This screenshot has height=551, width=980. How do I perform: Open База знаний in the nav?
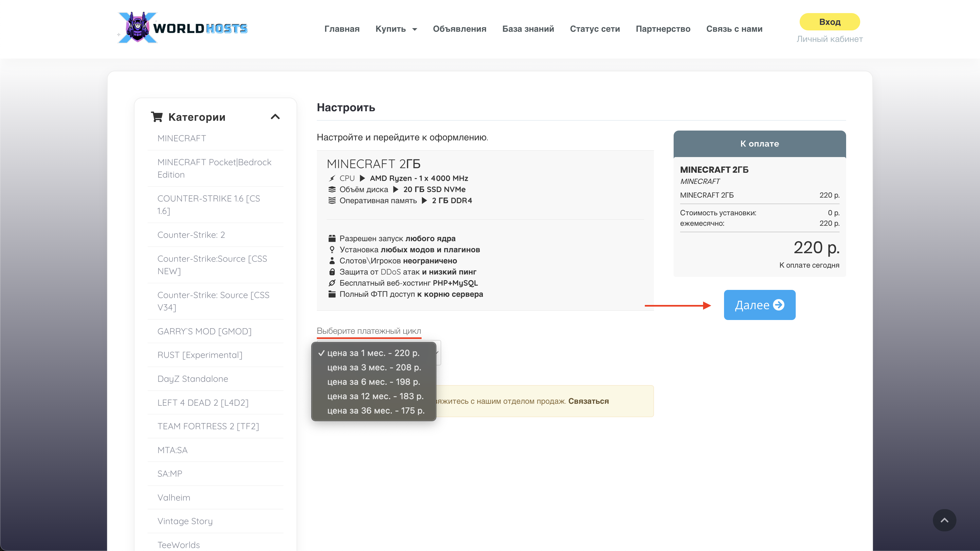(x=528, y=29)
